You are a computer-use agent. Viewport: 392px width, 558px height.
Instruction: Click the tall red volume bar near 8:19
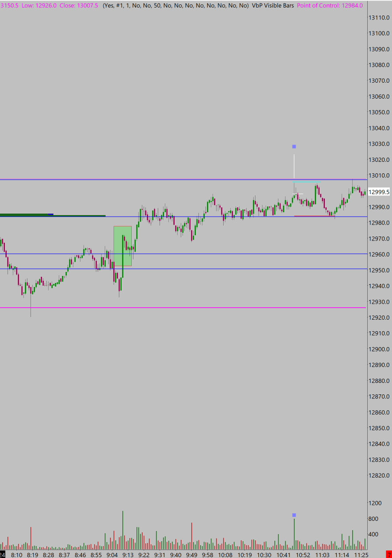[30, 538]
